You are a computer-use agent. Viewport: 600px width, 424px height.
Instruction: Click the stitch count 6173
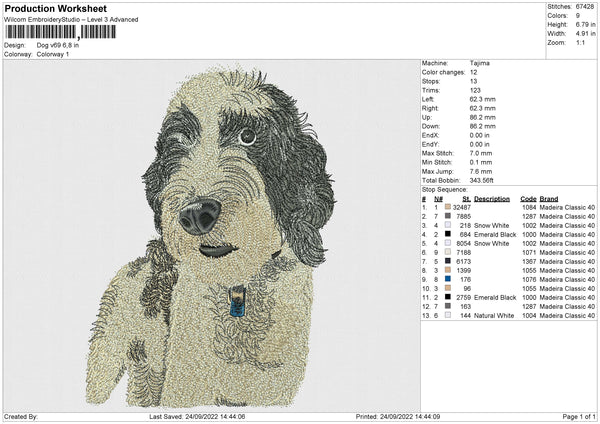click(x=463, y=261)
